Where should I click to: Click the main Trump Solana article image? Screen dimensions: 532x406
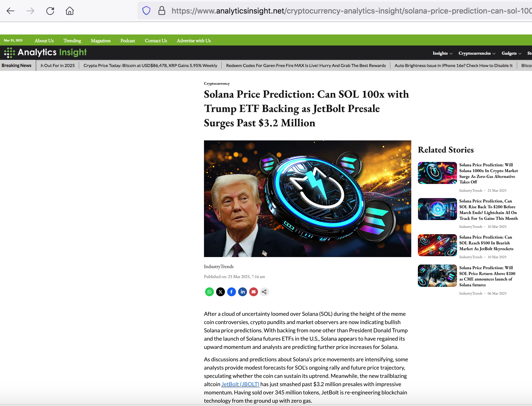[307, 199]
